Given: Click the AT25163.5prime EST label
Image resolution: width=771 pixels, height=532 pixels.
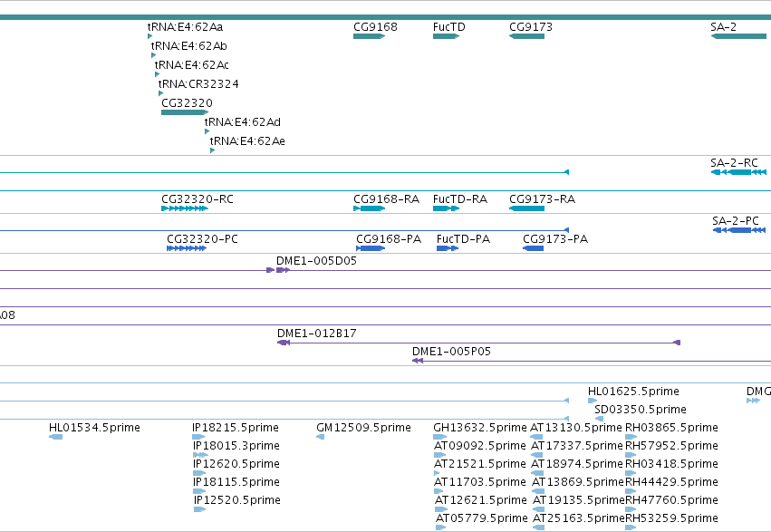Looking at the screenshot, I should [x=579, y=519].
